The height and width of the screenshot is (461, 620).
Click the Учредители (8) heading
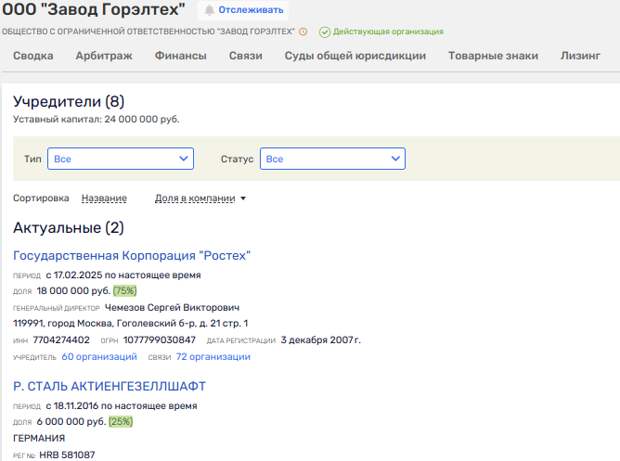pos(69,102)
